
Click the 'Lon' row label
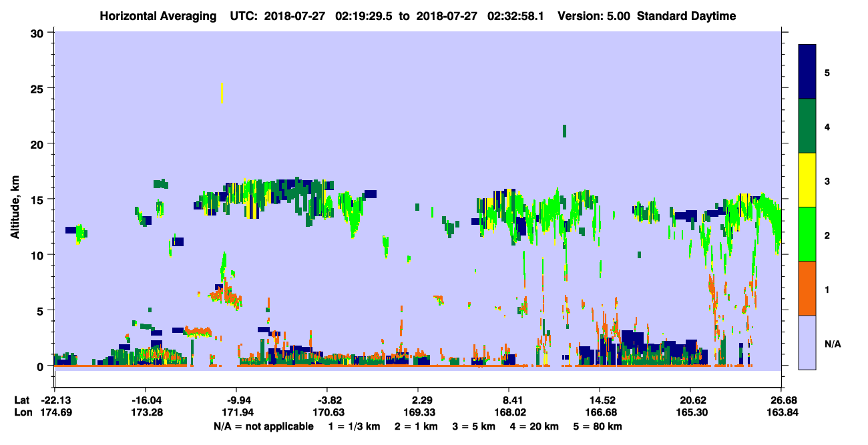[x=22, y=413]
